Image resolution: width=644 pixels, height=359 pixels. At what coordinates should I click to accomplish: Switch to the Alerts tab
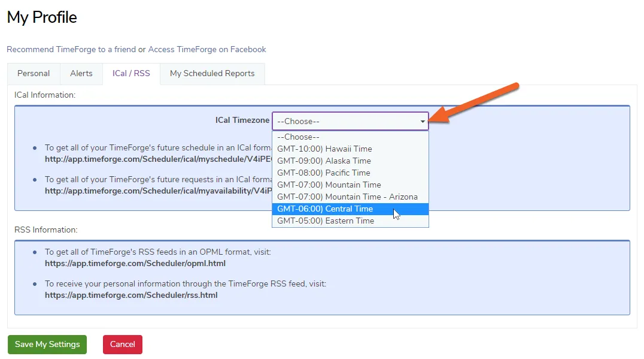pyautogui.click(x=81, y=74)
